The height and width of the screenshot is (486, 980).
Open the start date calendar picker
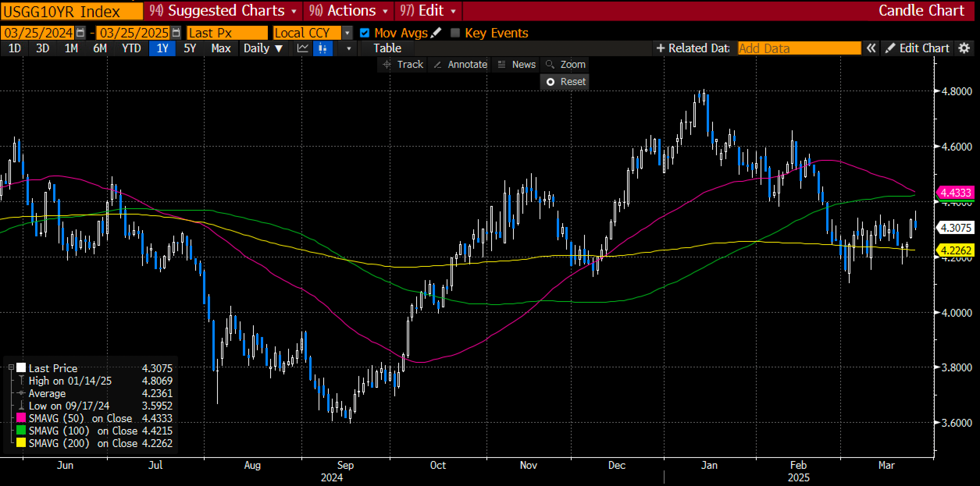point(80,33)
